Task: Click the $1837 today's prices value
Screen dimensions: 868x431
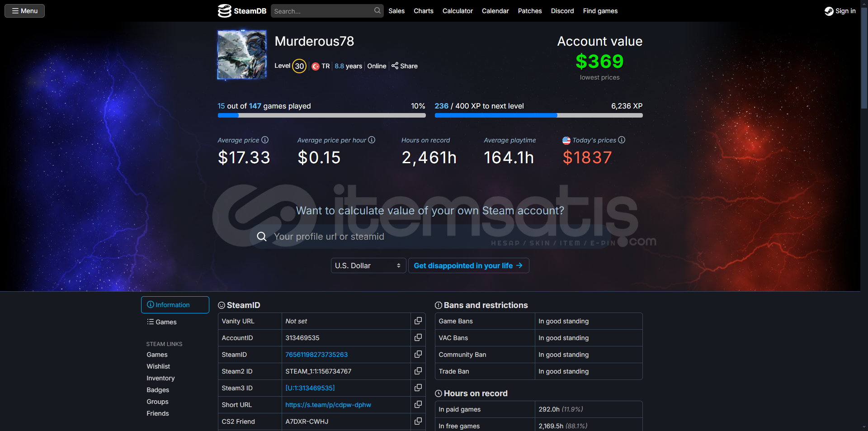Action: pos(587,157)
